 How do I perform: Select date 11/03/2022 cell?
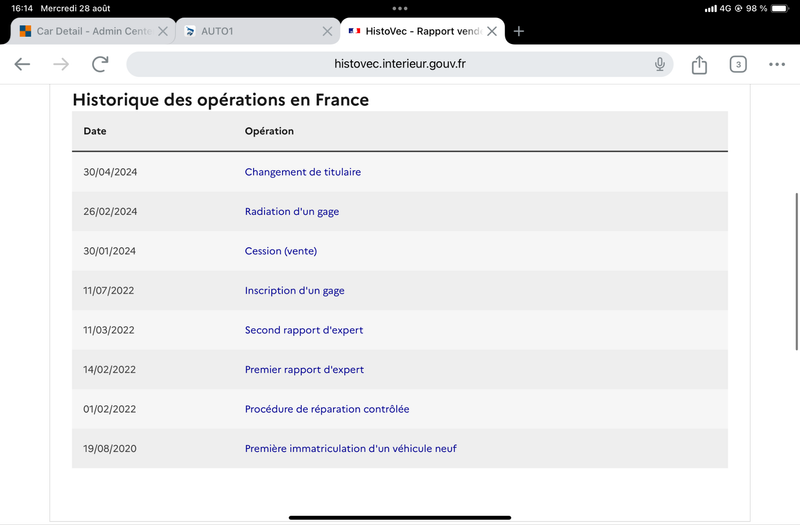(x=109, y=330)
